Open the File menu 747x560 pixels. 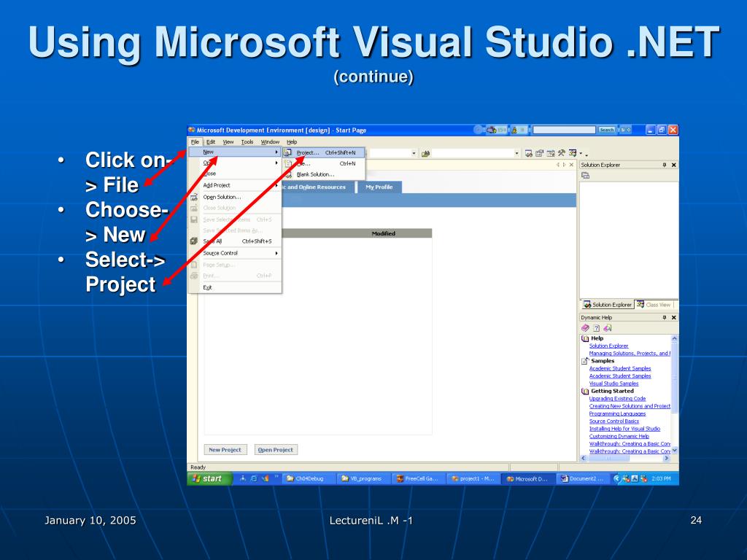(x=195, y=142)
